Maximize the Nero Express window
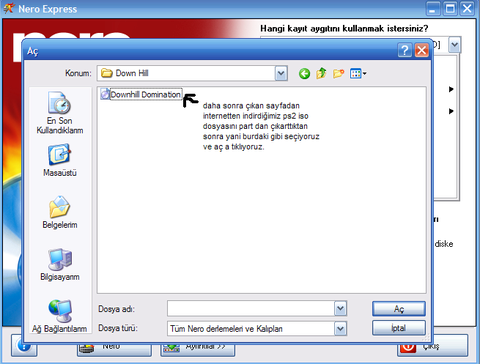This screenshot has height=364, width=480. tap(450, 8)
